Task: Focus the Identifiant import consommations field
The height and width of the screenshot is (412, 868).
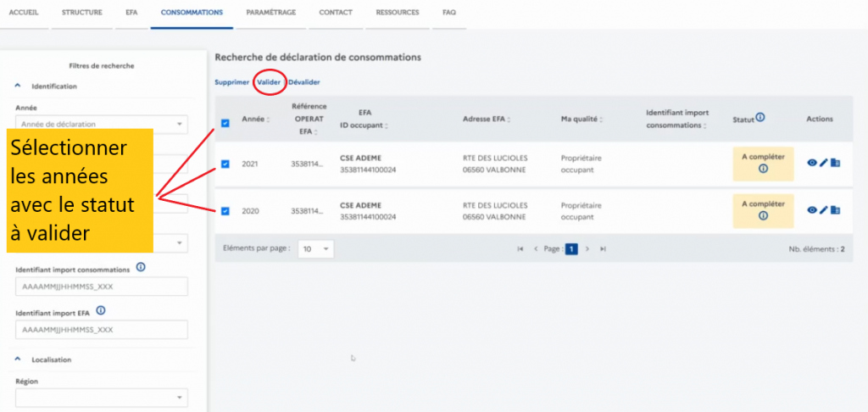Action: click(101, 287)
